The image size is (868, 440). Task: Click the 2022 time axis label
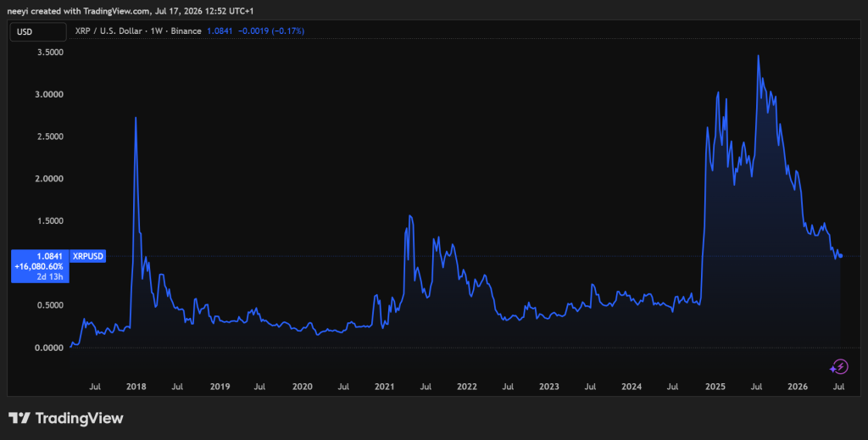[x=467, y=387]
